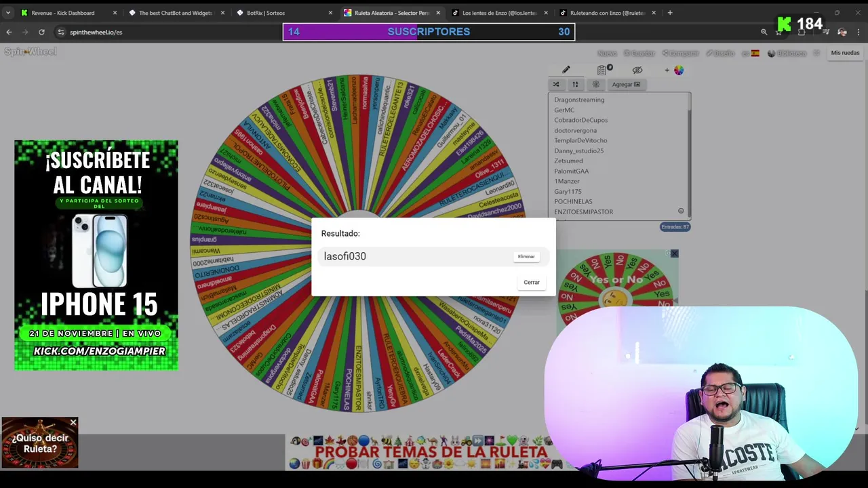The height and width of the screenshot is (488, 868).
Task: Open the browser tab search dropdown
Action: [x=8, y=13]
